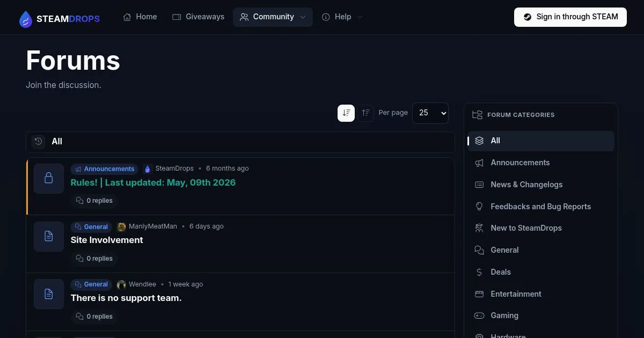Image resolution: width=644 pixels, height=338 pixels.
Task: Click the '1 week ago' timestamp
Action: (x=186, y=284)
